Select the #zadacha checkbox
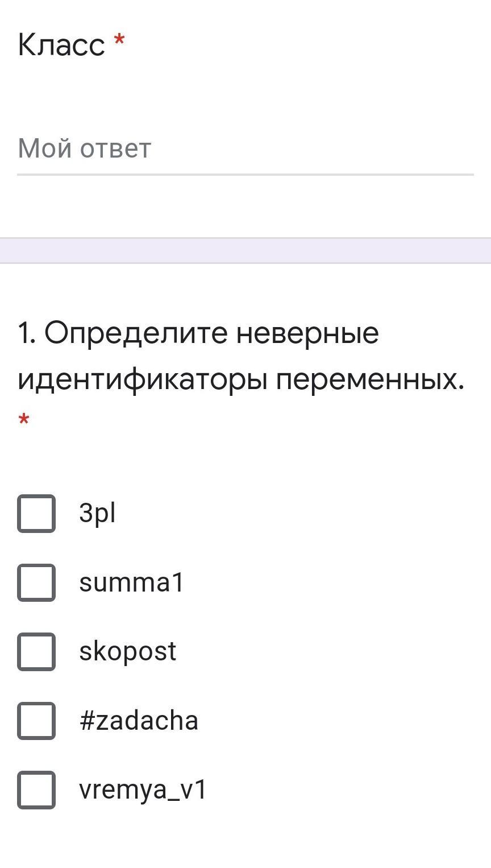Image resolution: width=491 pixels, height=868 pixels. [36, 721]
